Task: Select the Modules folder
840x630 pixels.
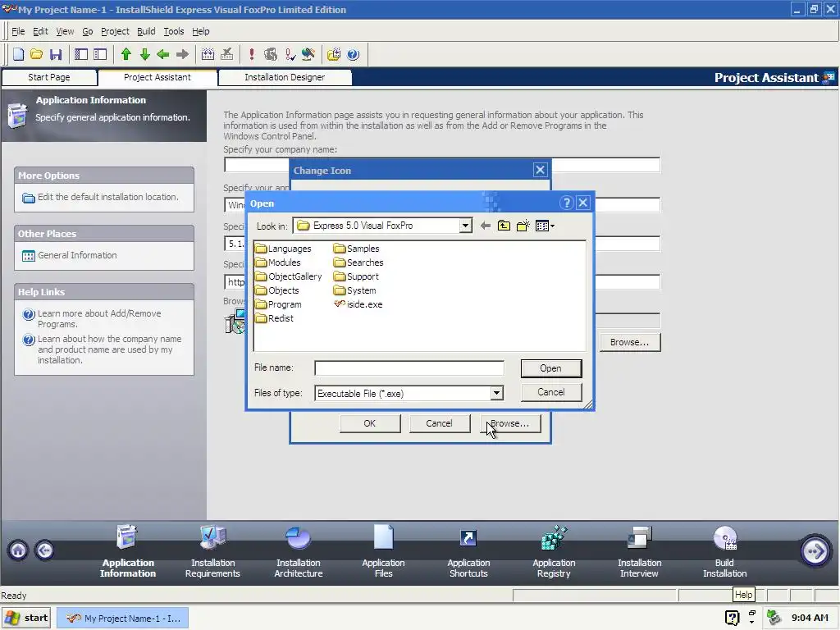Action: click(x=278, y=262)
